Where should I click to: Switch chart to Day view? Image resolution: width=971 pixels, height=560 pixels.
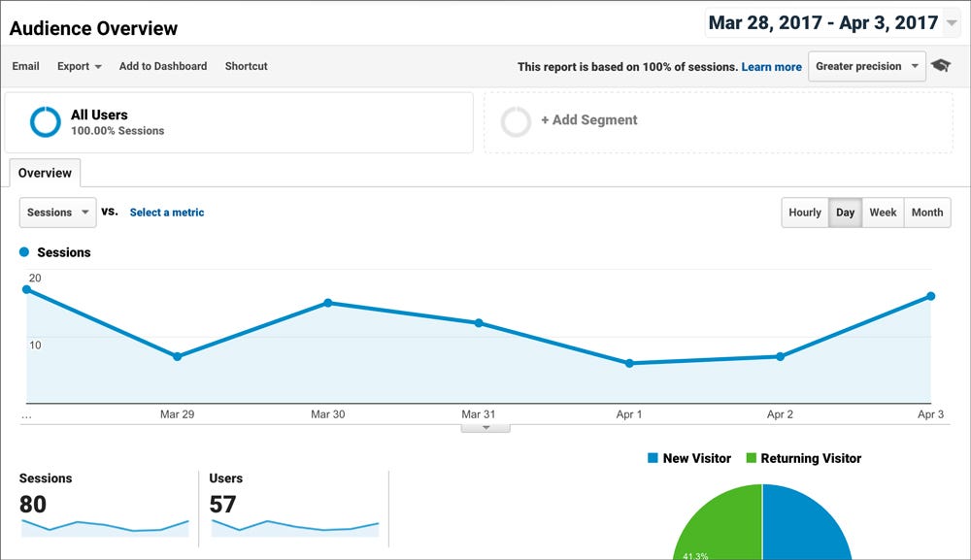[845, 213]
